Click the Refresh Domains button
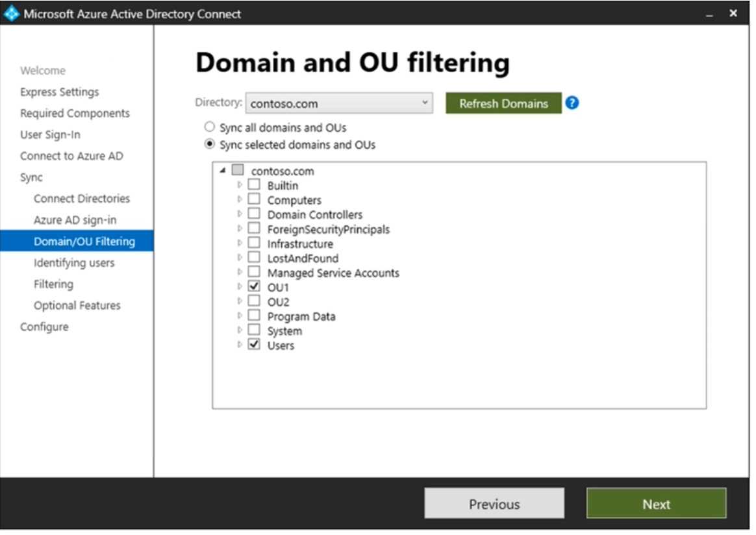The width and height of the screenshot is (756, 535). (503, 103)
